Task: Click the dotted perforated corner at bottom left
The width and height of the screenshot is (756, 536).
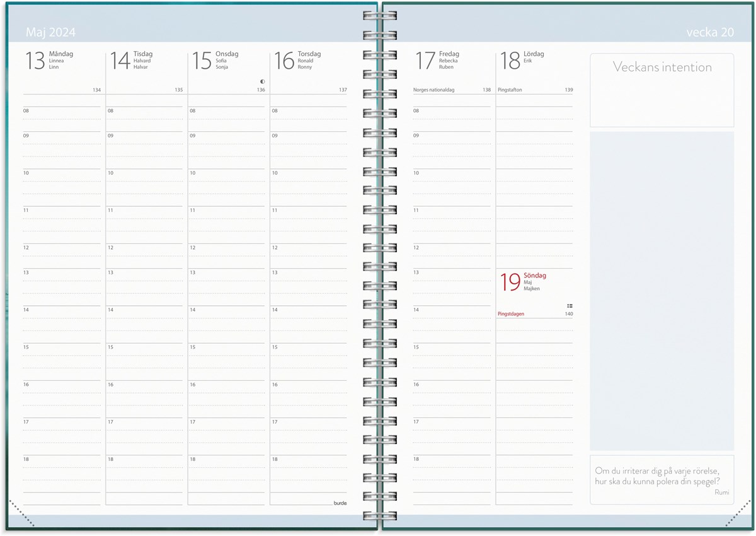Action: point(22,512)
